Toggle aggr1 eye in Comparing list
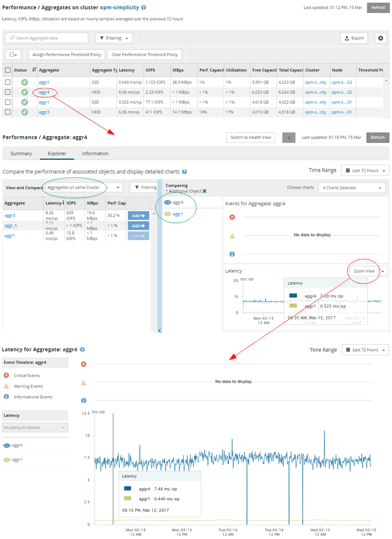 tap(168, 214)
